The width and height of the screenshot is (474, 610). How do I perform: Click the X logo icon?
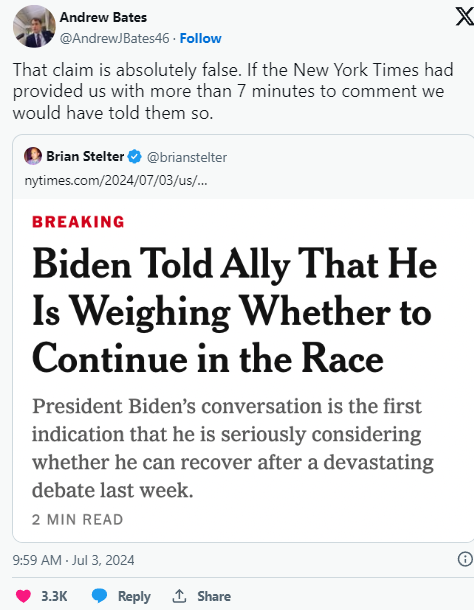(x=465, y=17)
